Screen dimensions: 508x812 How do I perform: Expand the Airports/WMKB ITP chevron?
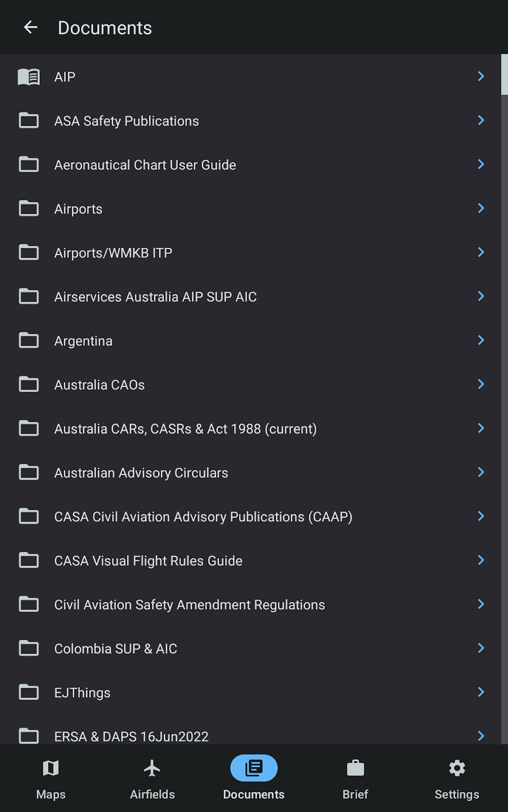[481, 252]
